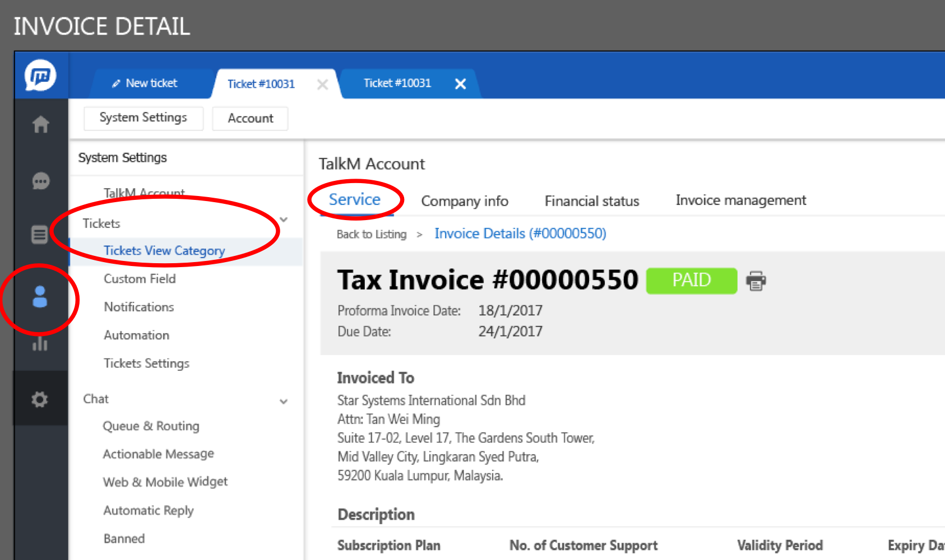This screenshot has height=560, width=945.
Task: Click the System Settings panel heading
Action: coord(122,158)
